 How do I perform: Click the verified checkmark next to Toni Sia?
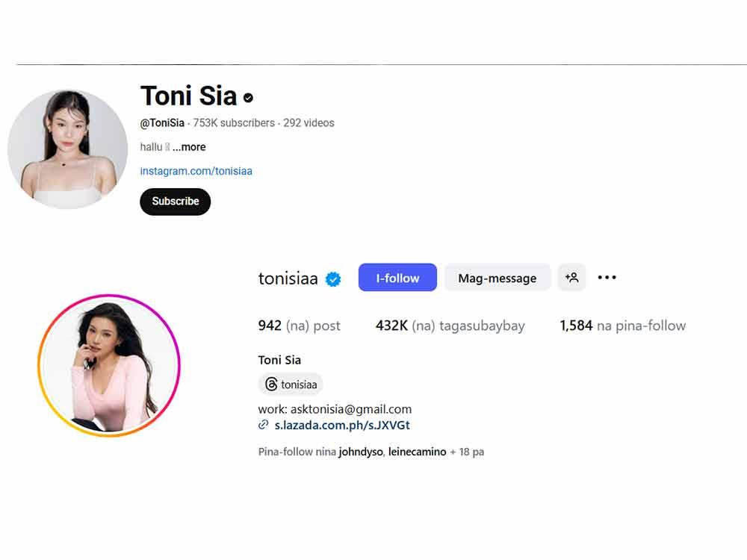tap(247, 97)
